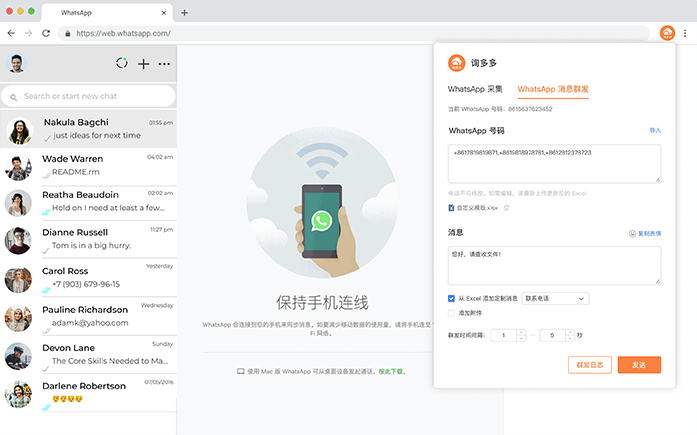Image resolution: width=697 pixels, height=435 pixels.
Task: Reload the WhatsApp page
Action: click(x=46, y=33)
